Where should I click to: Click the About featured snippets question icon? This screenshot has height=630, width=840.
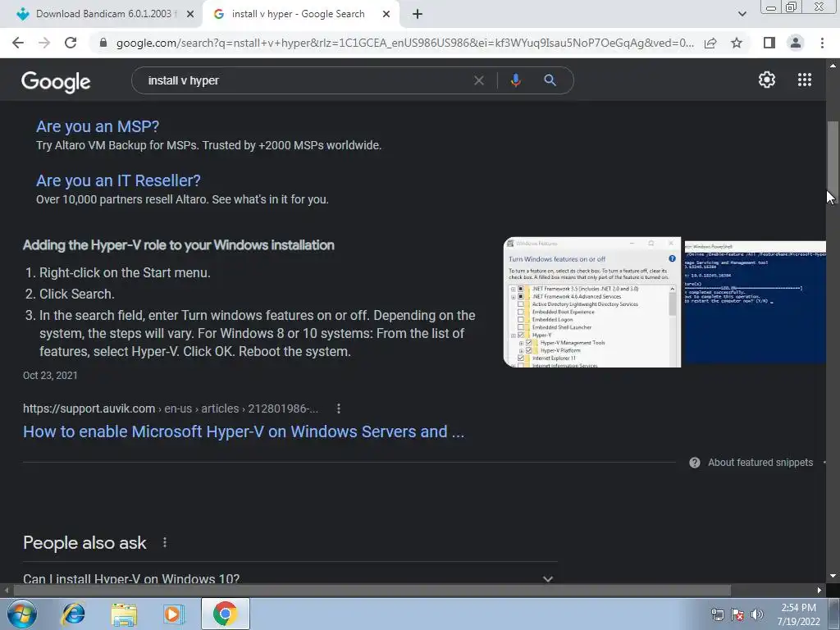(x=695, y=463)
